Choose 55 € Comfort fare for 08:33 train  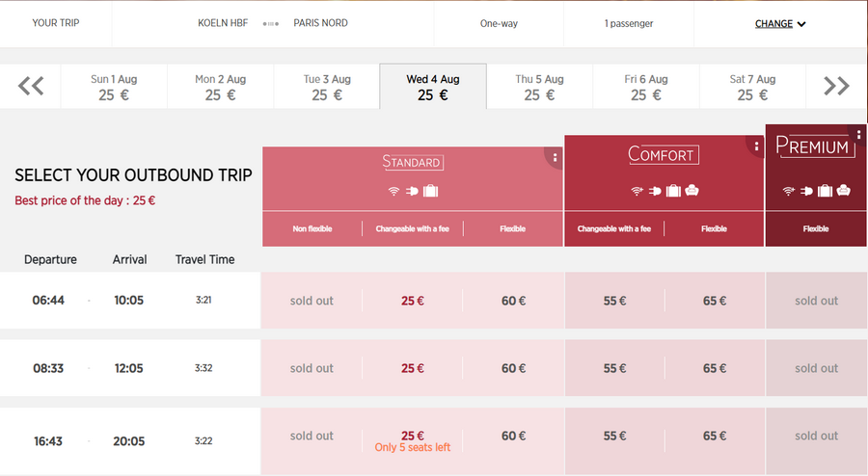tap(614, 368)
